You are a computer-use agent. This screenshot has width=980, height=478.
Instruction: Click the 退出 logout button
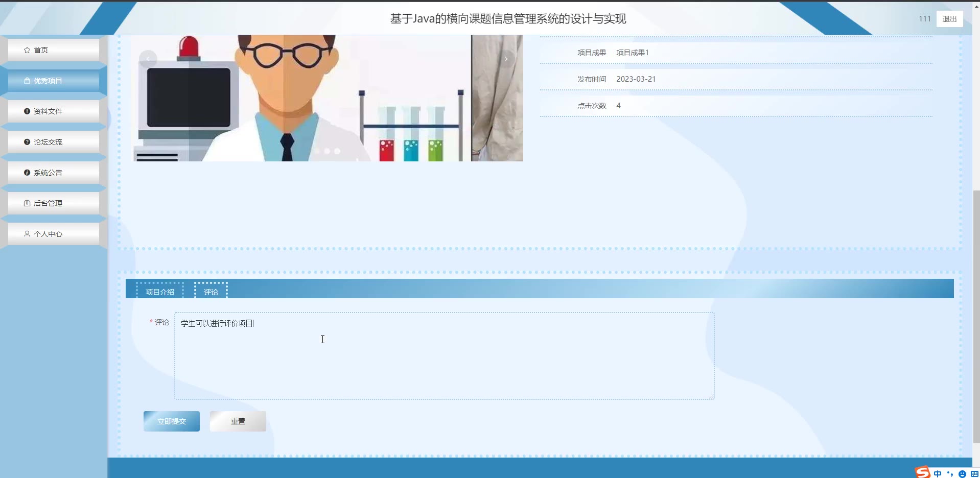pos(950,19)
